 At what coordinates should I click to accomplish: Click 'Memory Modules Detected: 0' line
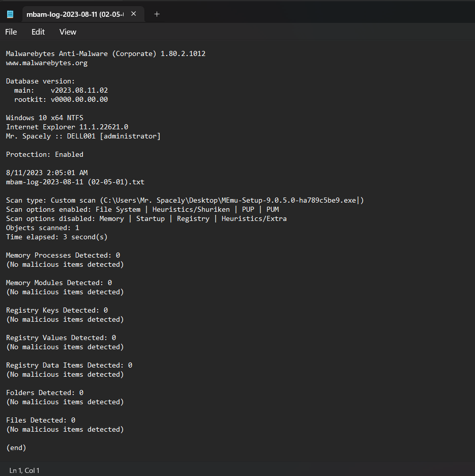(x=59, y=283)
